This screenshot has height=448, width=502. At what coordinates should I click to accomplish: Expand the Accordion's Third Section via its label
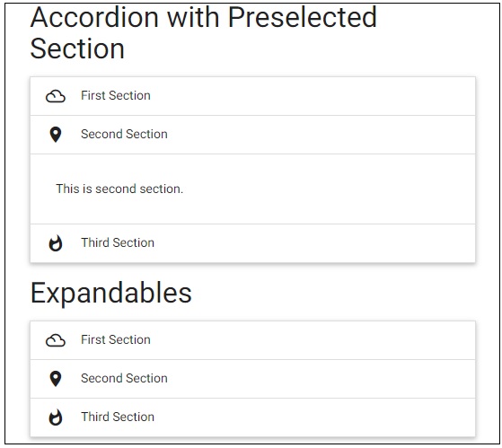coord(118,243)
